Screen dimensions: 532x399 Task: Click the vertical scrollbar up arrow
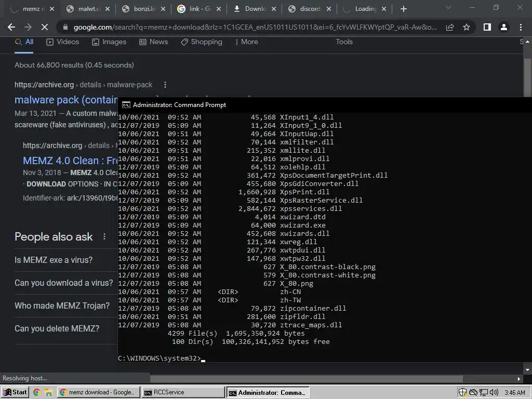528,42
